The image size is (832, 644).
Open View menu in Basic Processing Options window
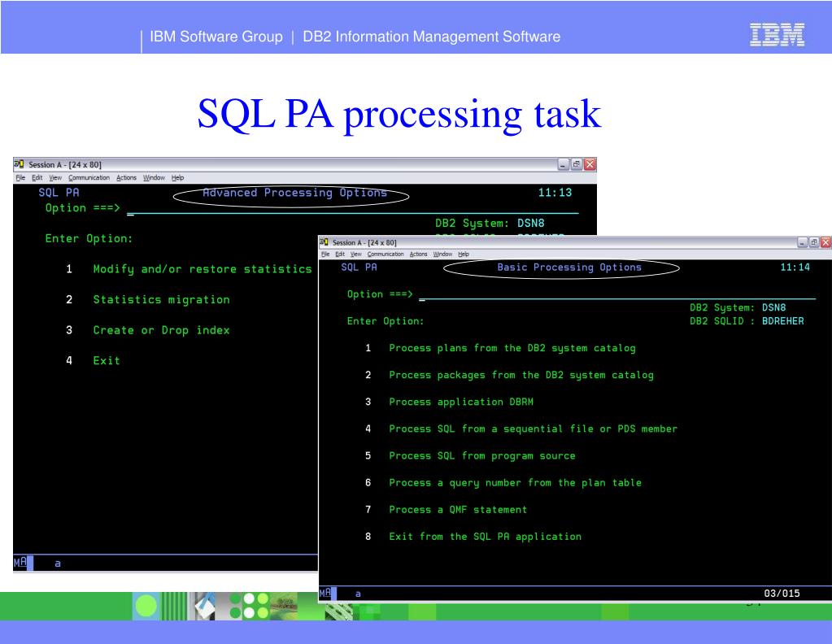point(356,254)
